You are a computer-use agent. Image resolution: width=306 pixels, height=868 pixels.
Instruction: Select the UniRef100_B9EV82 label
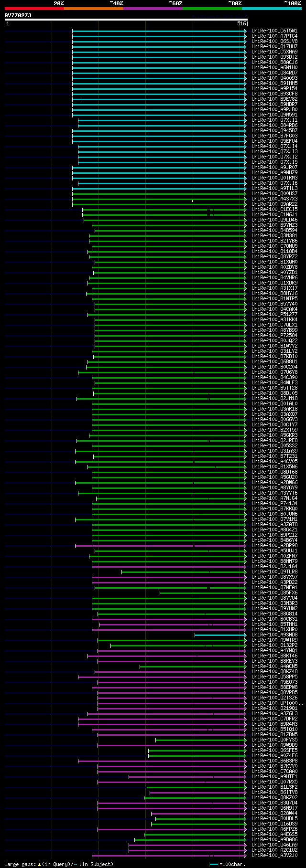tap(274, 99)
